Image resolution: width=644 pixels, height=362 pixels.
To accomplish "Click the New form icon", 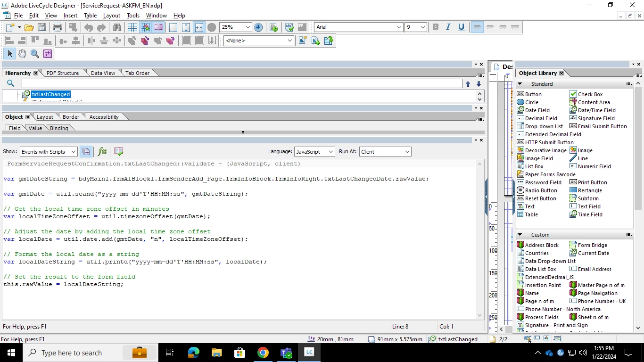I will coord(10,27).
